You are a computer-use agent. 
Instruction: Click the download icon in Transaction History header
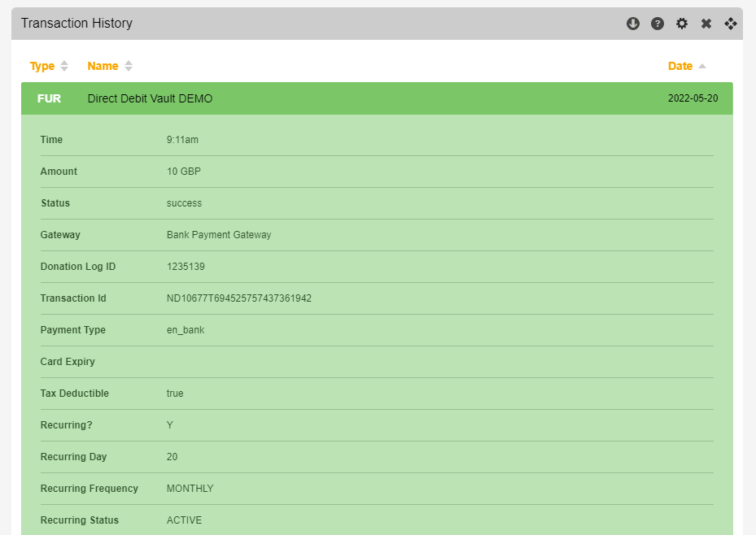[x=633, y=24]
